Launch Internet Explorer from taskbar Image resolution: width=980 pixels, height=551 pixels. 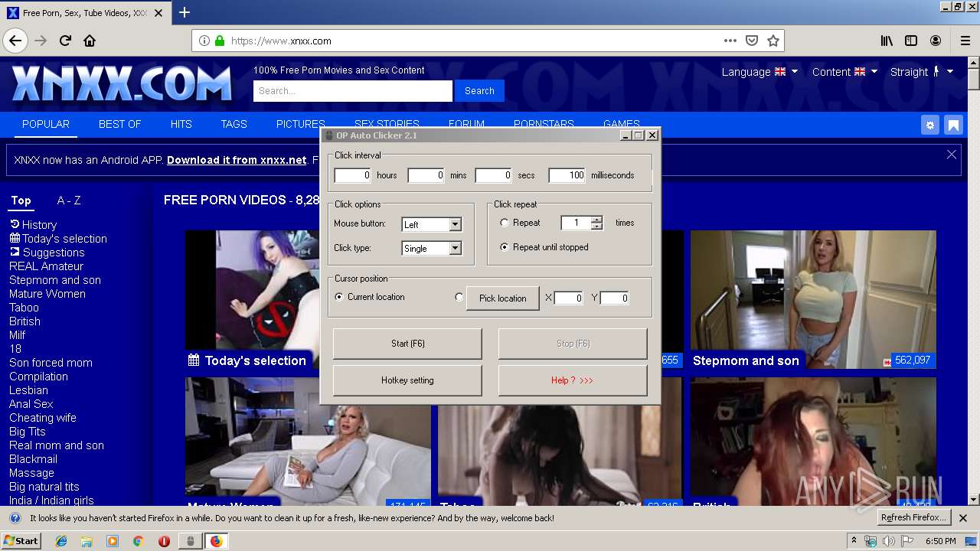pyautogui.click(x=61, y=541)
